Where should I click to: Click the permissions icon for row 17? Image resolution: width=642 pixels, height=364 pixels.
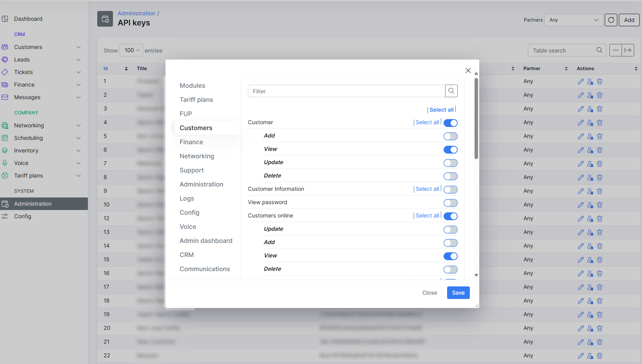coord(590,287)
